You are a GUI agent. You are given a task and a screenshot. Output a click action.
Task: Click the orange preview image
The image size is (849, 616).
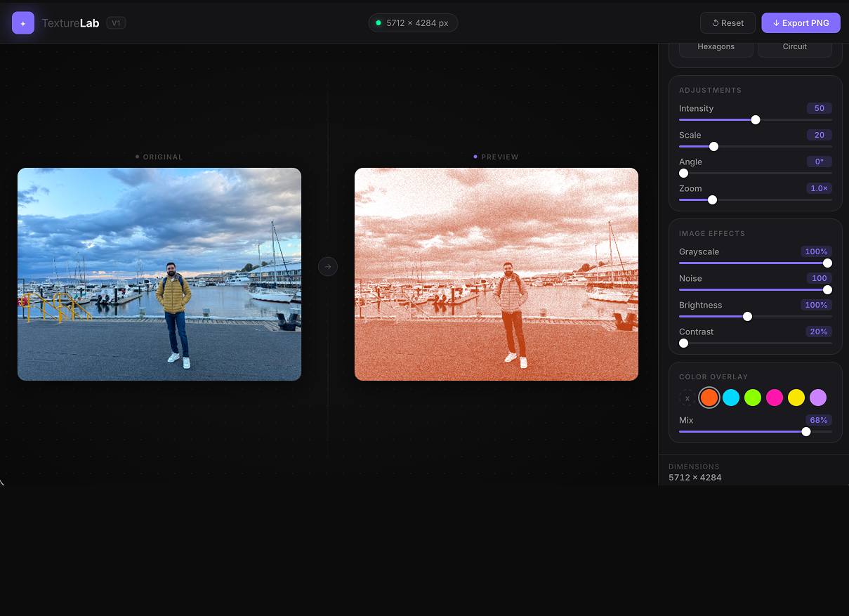496,274
